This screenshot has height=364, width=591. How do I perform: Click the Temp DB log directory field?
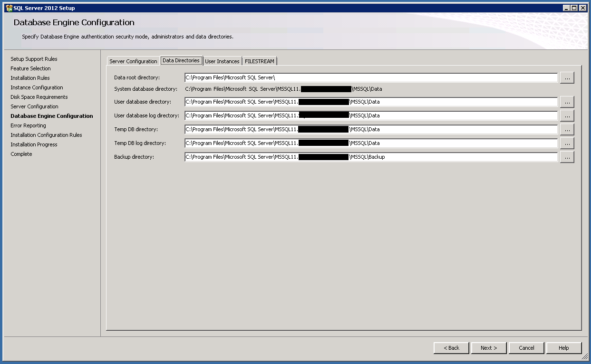371,143
